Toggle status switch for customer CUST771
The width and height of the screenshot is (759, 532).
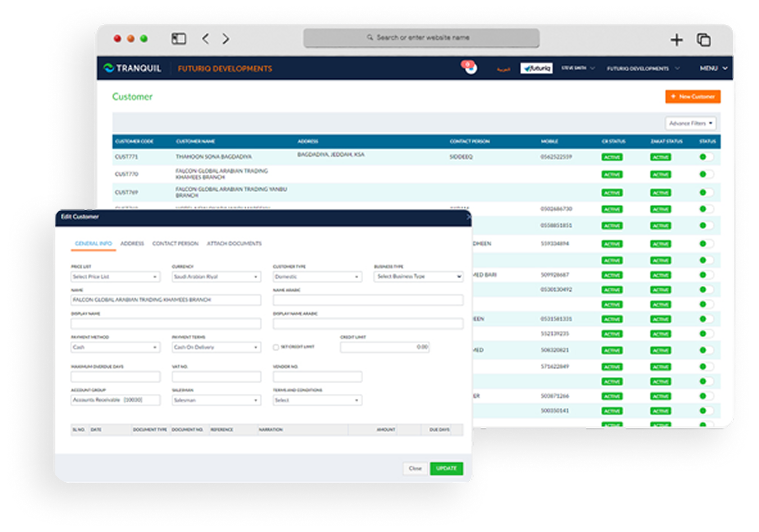click(706, 157)
